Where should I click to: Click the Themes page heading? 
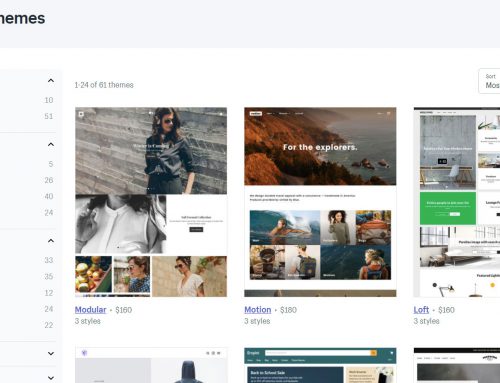tap(22, 18)
